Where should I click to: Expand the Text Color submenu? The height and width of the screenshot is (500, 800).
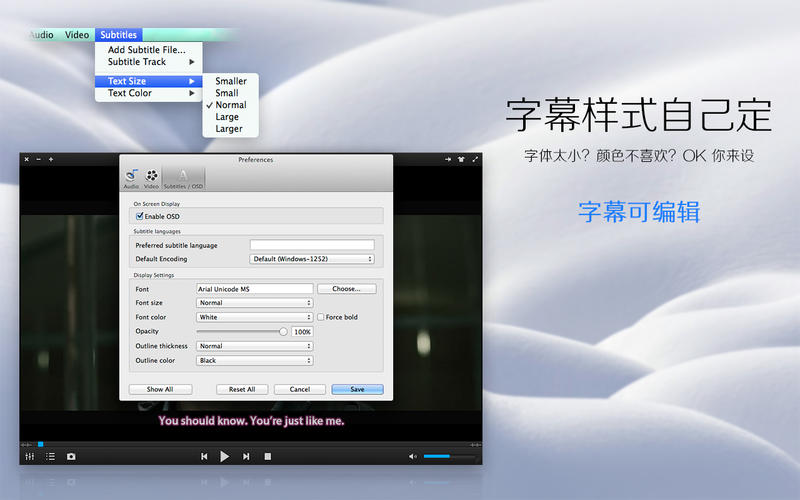click(x=148, y=93)
